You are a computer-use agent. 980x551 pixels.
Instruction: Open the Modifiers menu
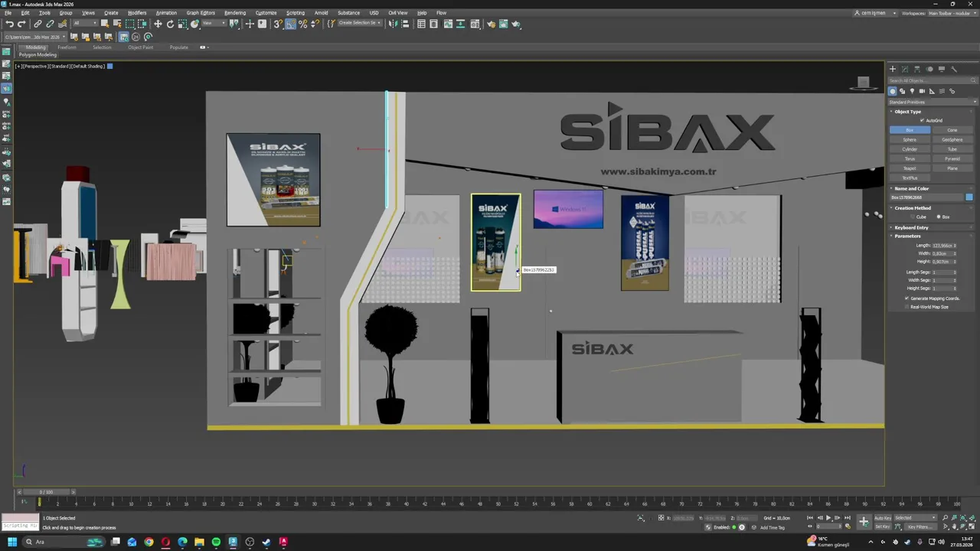tap(137, 13)
